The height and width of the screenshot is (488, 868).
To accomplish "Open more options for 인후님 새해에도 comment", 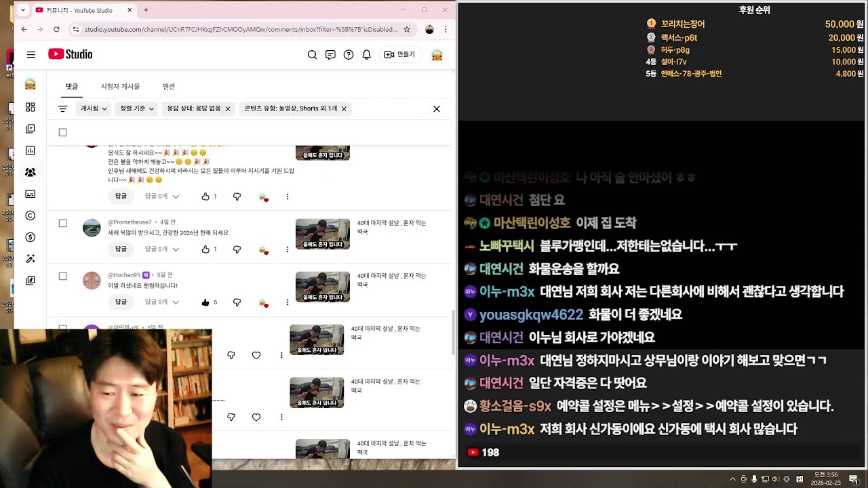I will [x=287, y=197].
